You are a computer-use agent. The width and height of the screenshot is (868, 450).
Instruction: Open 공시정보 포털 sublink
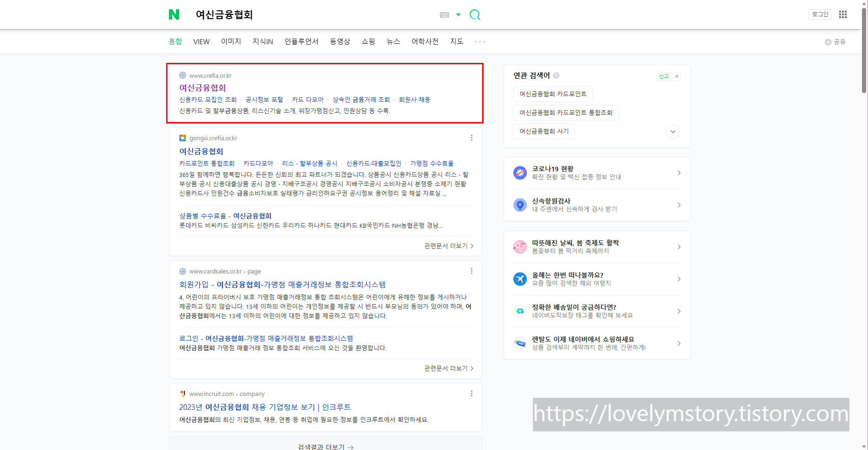[264, 100]
